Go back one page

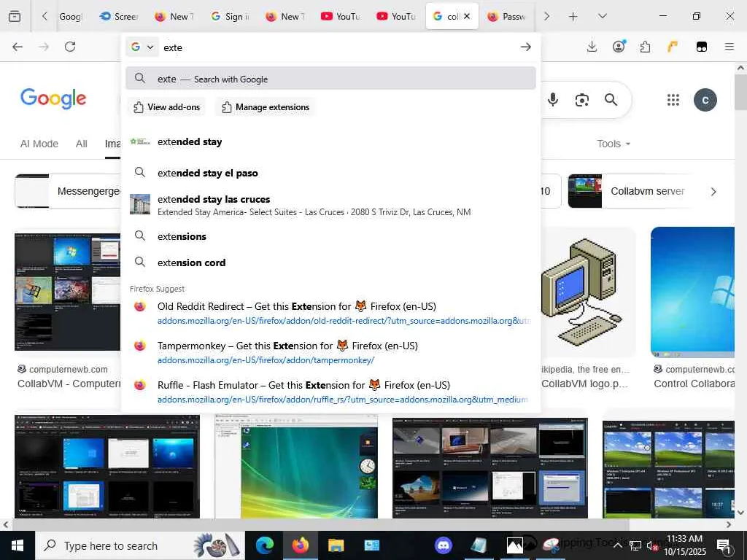click(18, 47)
